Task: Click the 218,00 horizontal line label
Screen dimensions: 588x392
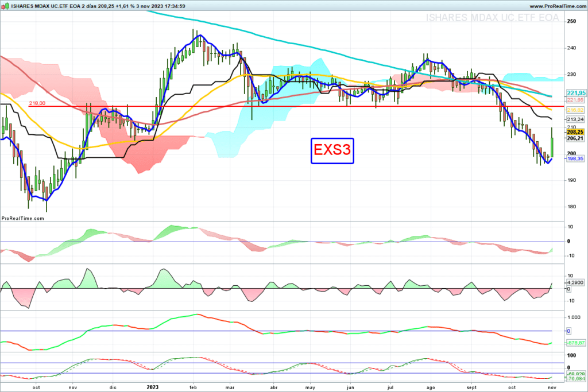Action: [37, 103]
